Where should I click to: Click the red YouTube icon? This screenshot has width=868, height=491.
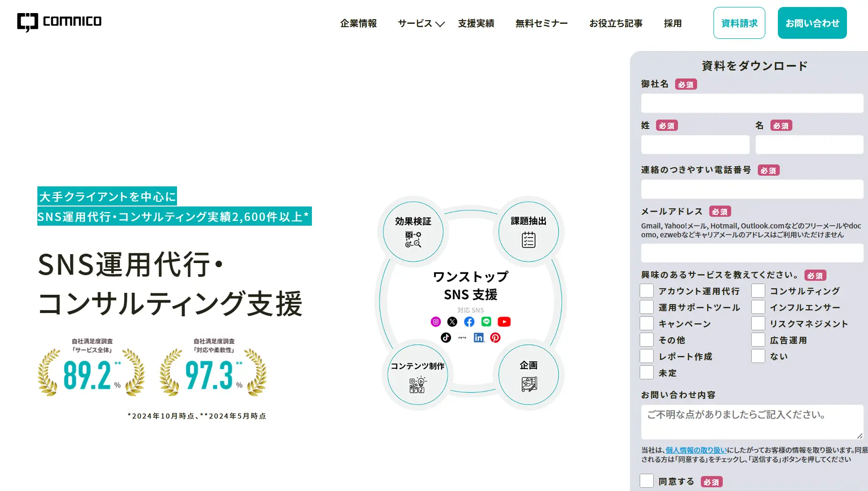[504, 321]
